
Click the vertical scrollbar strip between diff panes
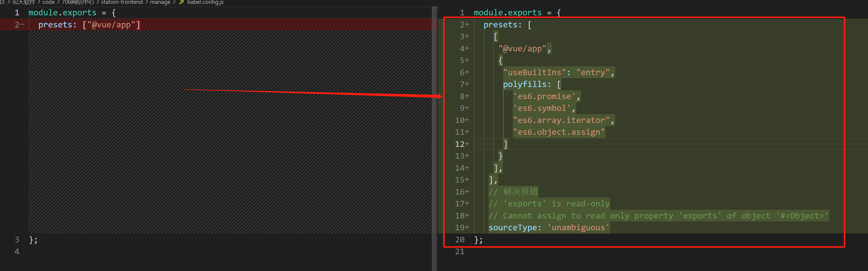tap(435, 139)
